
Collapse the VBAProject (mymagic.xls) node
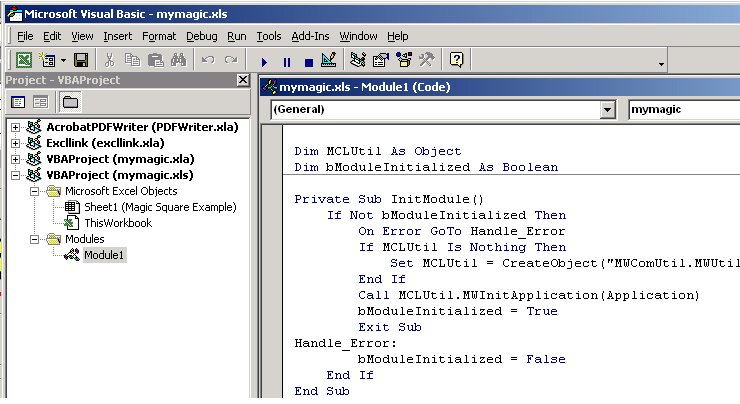(x=16, y=176)
